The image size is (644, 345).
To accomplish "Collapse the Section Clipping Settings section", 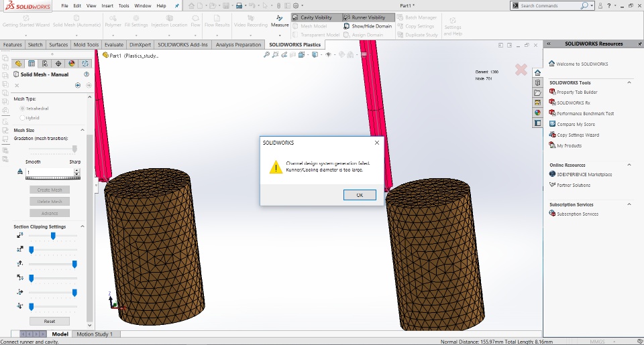I will point(82,226).
